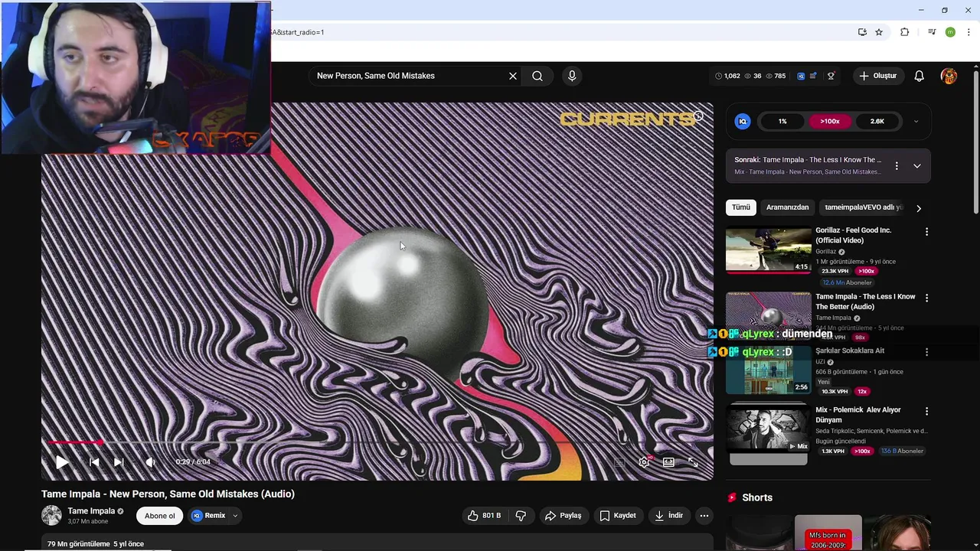
Task: Click the Gorillaz channel name
Action: point(825,252)
